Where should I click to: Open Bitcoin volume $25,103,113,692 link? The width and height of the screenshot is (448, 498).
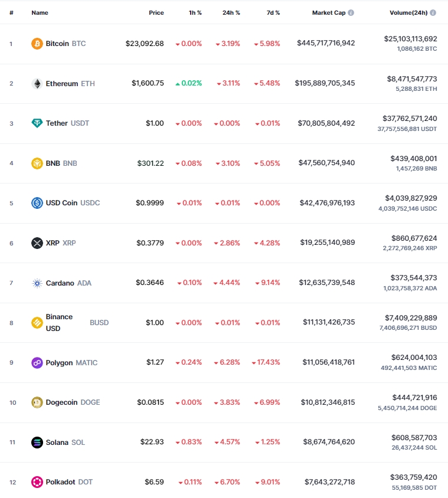tap(410, 39)
